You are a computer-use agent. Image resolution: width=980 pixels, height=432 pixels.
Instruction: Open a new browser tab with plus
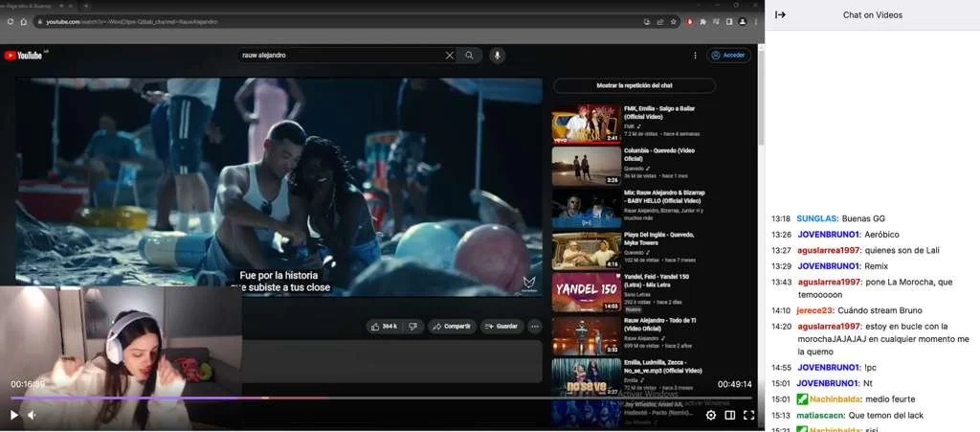coord(85,6)
